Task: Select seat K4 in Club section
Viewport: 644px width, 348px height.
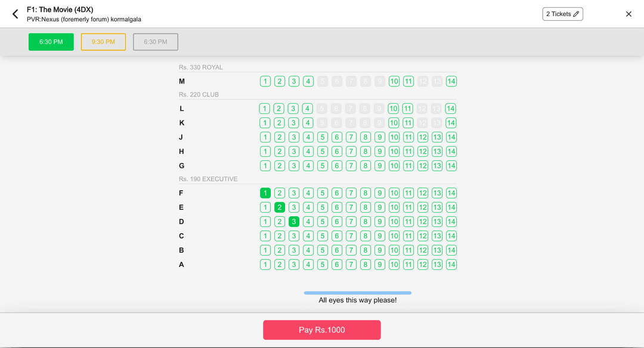Action: 308,123
